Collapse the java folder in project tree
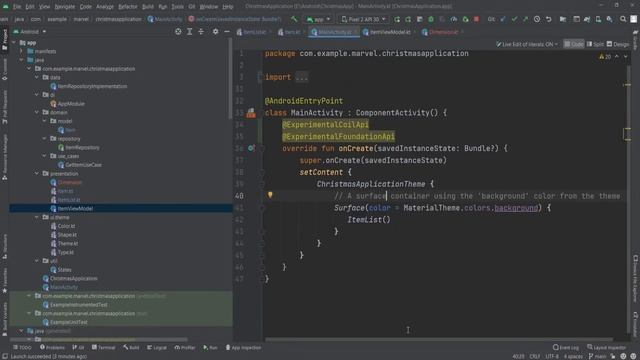This screenshot has height=360, width=640. (21, 60)
